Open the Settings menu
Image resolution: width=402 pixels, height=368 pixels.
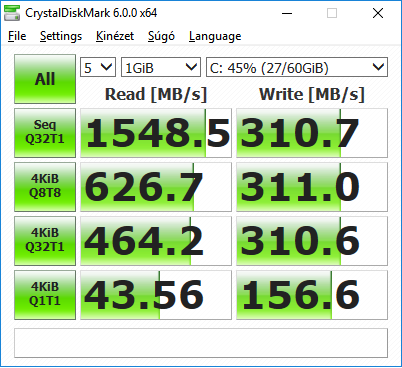pyautogui.click(x=61, y=36)
